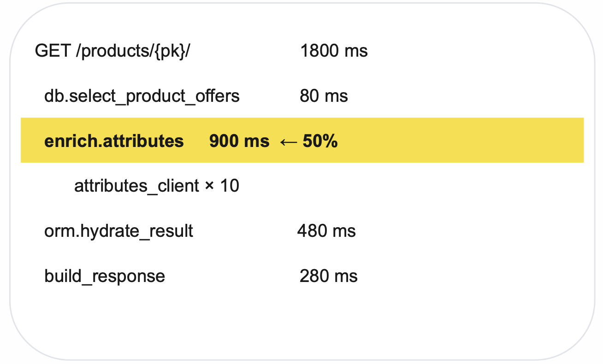Click the 80 ms duration value
This screenshot has width=603, height=364.
[x=324, y=96]
